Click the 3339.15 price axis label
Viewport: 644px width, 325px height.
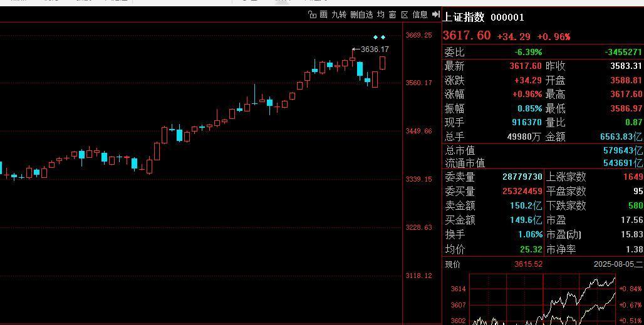coord(418,179)
